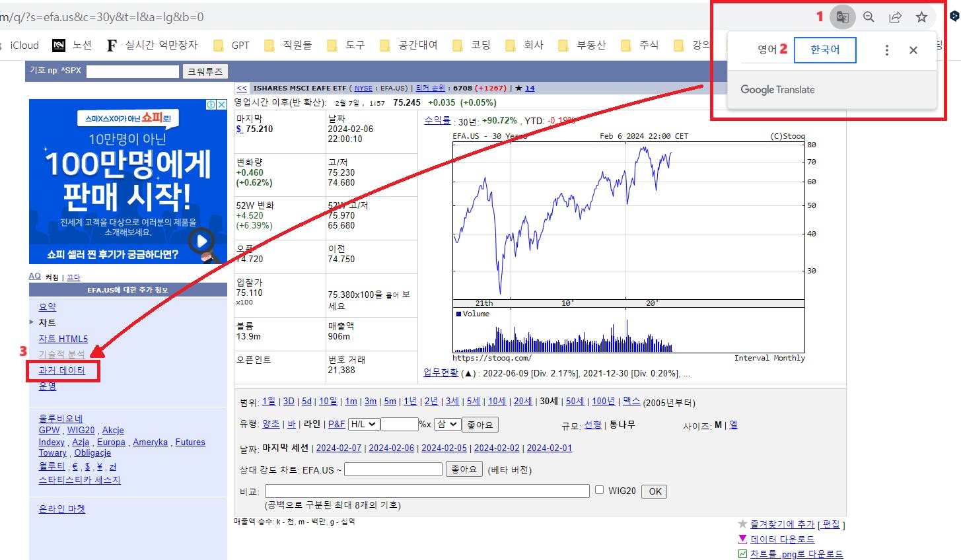Click the 크워투즈 search button

[x=205, y=71]
